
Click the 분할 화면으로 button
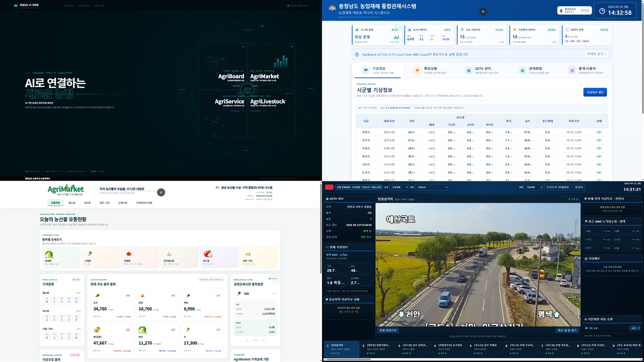pyautogui.click(x=388, y=330)
